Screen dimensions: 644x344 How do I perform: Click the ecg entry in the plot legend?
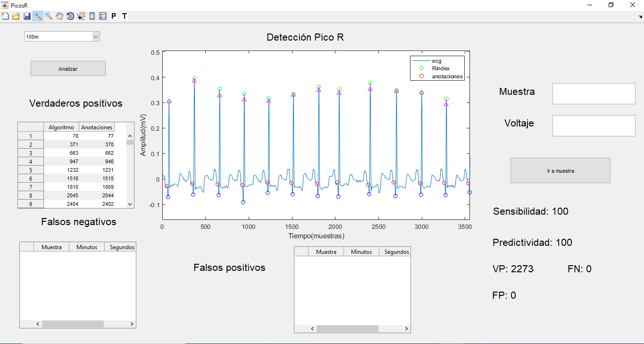click(437, 61)
